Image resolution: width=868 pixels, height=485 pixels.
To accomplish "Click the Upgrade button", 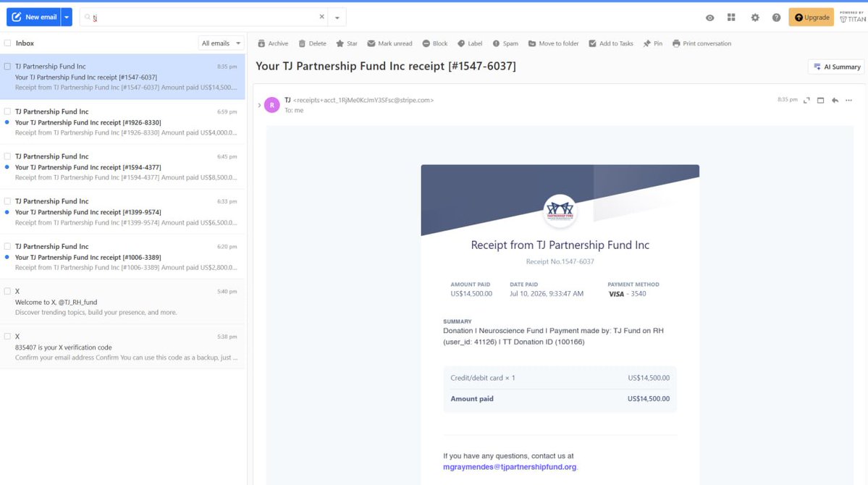I will pyautogui.click(x=811, y=17).
